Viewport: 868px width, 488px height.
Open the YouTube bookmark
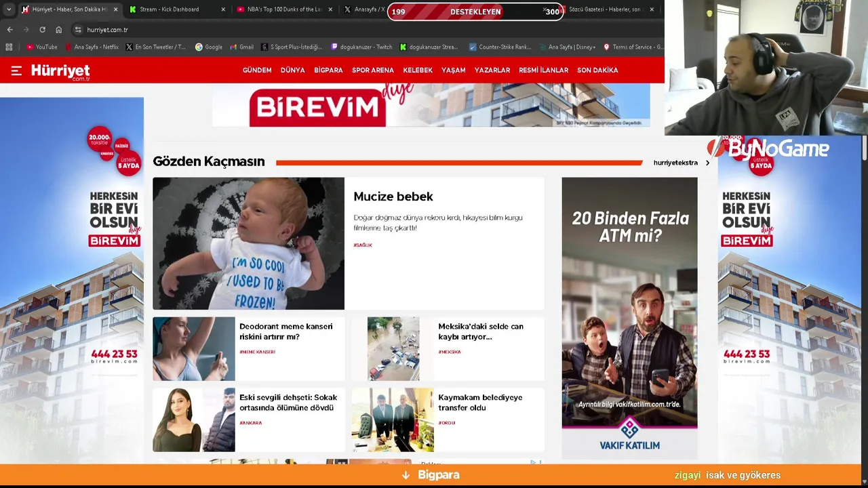(x=41, y=47)
